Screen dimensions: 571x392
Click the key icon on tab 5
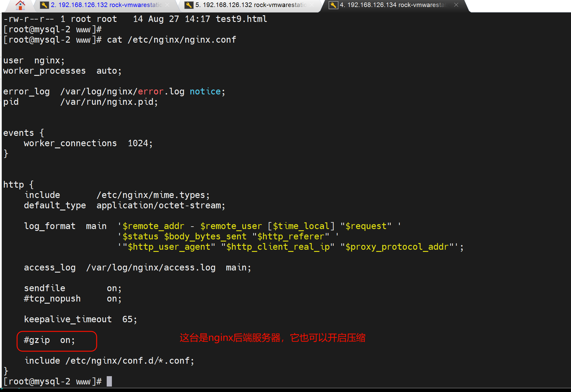pos(189,5)
